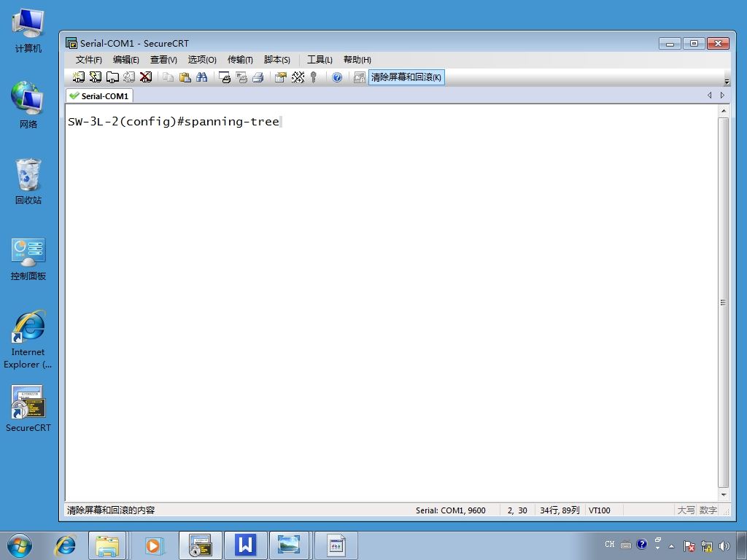747x560 pixels.
Task: Click the blue Help question icon
Action: [337, 77]
